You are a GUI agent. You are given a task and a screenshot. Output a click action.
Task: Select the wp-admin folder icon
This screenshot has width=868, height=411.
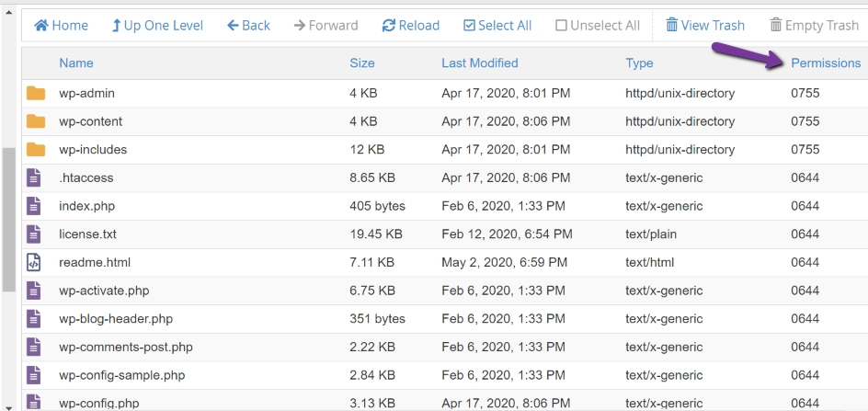pyautogui.click(x=36, y=93)
